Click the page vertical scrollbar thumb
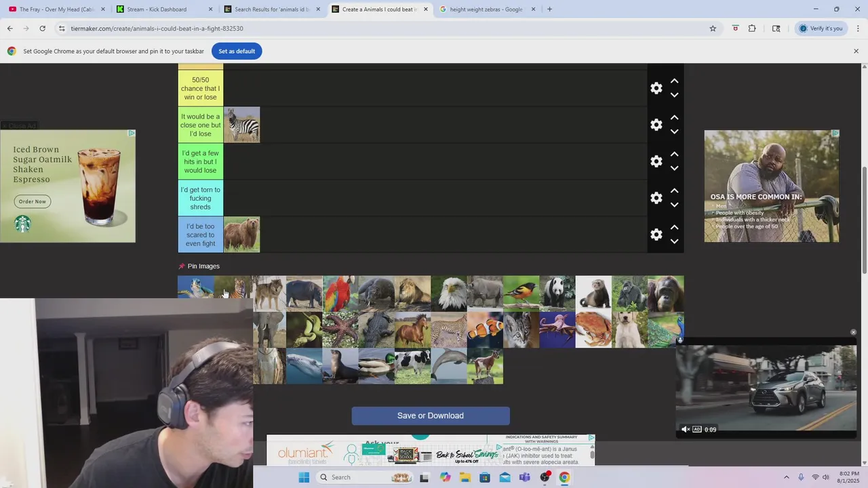868x488 pixels. coord(865,220)
